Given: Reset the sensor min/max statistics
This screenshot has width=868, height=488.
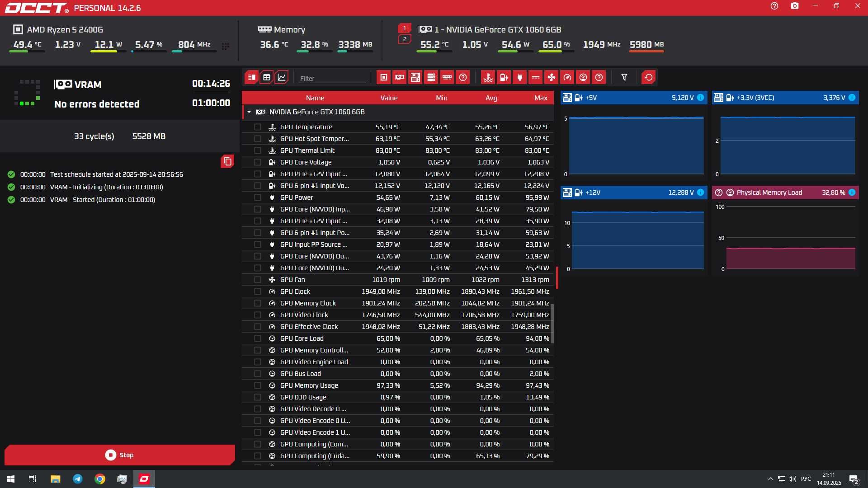Looking at the screenshot, I should tap(649, 77).
